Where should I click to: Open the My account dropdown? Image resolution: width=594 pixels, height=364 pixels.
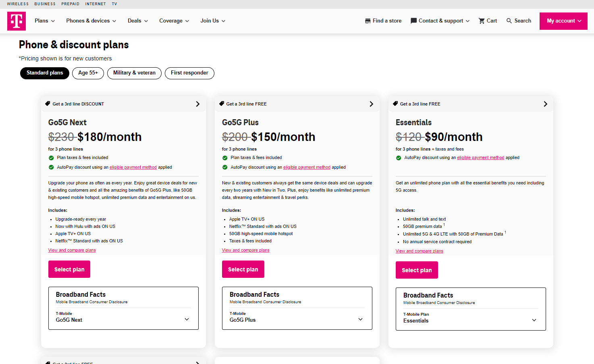pyautogui.click(x=563, y=21)
